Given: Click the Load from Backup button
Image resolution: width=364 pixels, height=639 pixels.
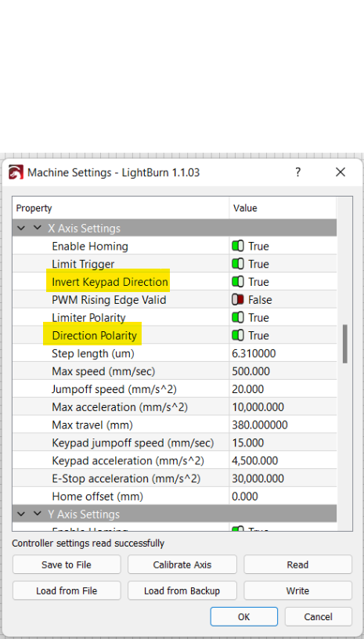Looking at the screenshot, I should (x=182, y=590).
